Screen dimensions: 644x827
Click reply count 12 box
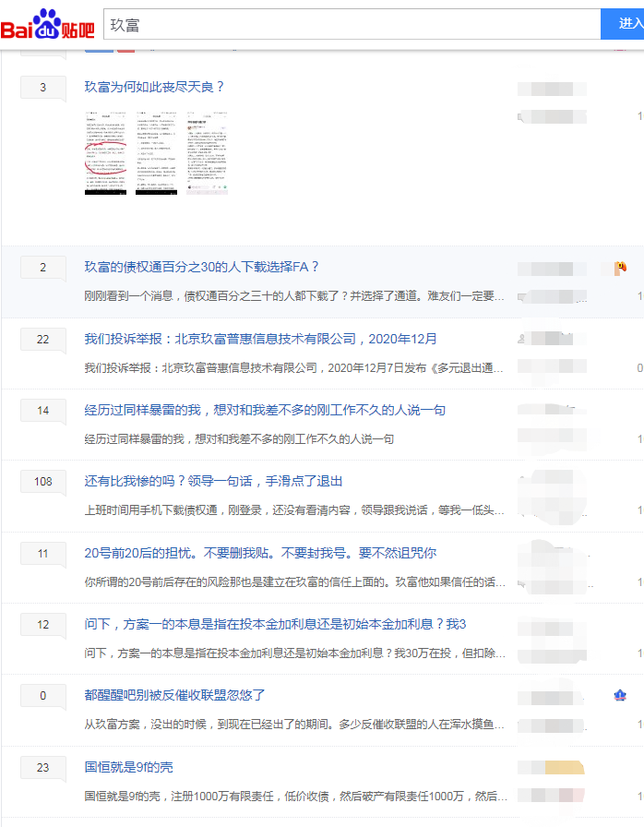[x=43, y=625]
